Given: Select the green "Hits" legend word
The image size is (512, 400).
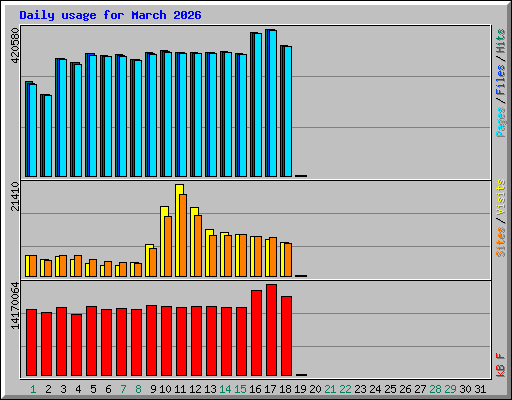Looking at the screenshot, I should click(x=501, y=41).
